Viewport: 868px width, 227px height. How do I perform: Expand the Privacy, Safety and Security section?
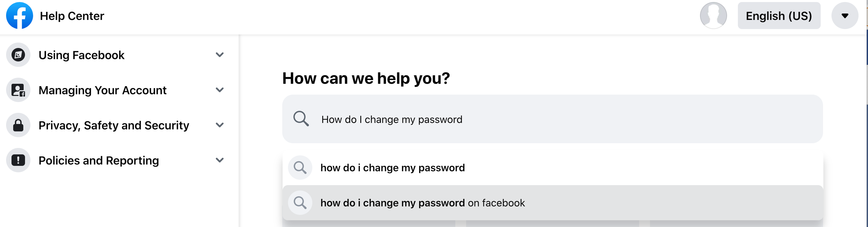(220, 125)
